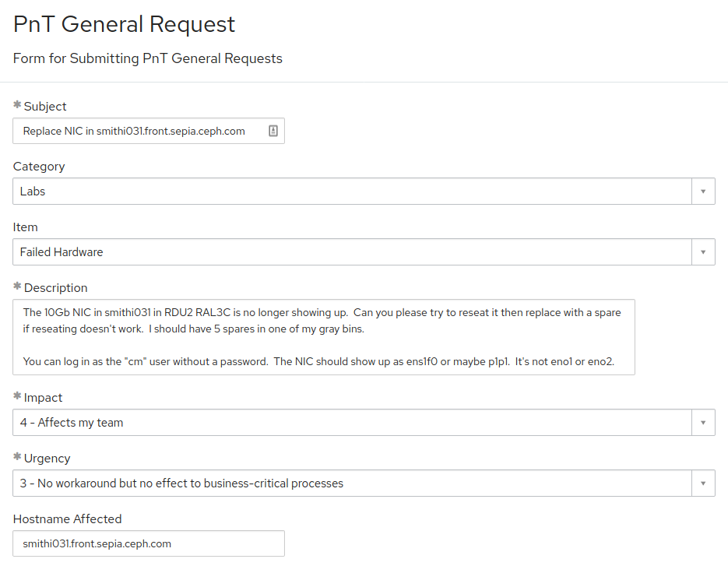Viewport: 728px width, 566px height.
Task: Click the Urgency field label
Action: coord(47,459)
